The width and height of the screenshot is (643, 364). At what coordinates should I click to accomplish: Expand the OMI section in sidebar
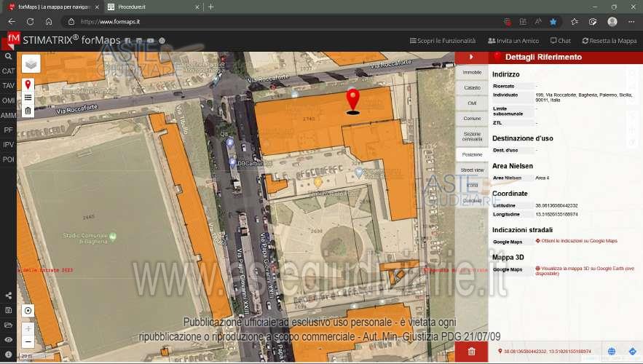click(x=8, y=100)
